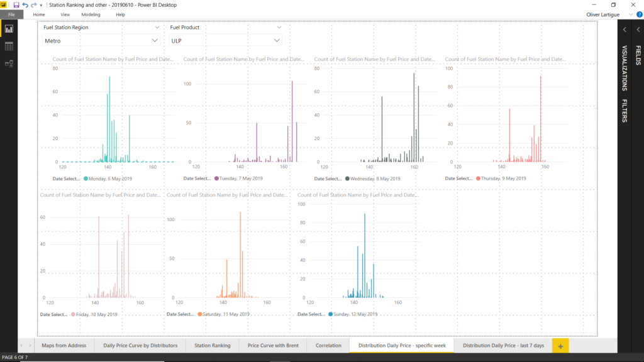Click the Redo arrow icon
The width and height of the screenshot is (644, 362).
(x=33, y=4)
